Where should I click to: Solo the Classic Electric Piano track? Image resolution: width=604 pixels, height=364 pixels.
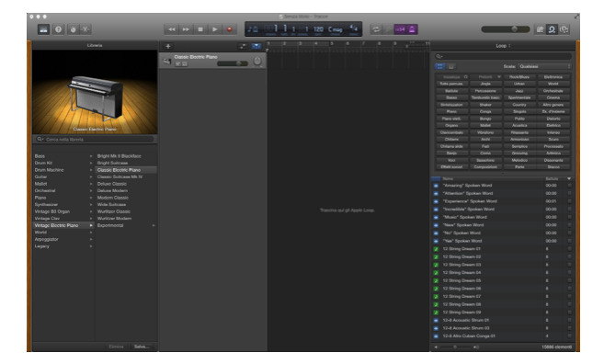185,64
